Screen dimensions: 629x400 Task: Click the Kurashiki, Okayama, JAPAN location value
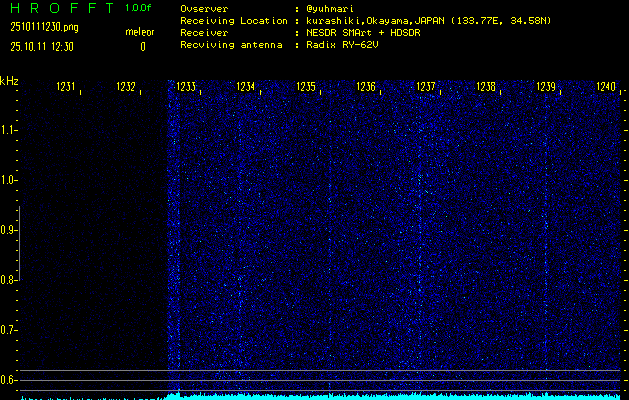(x=428, y=21)
